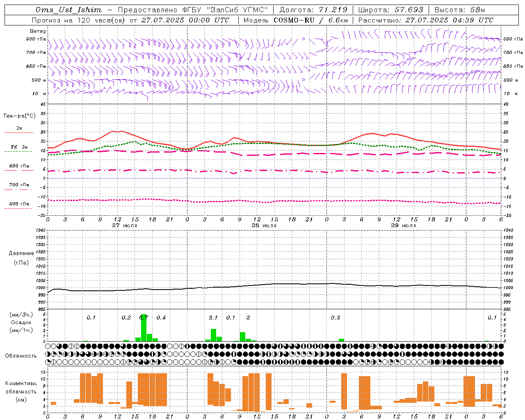Click the Конвективн. облачность label
The width and height of the screenshot is (525, 420).
(21, 388)
